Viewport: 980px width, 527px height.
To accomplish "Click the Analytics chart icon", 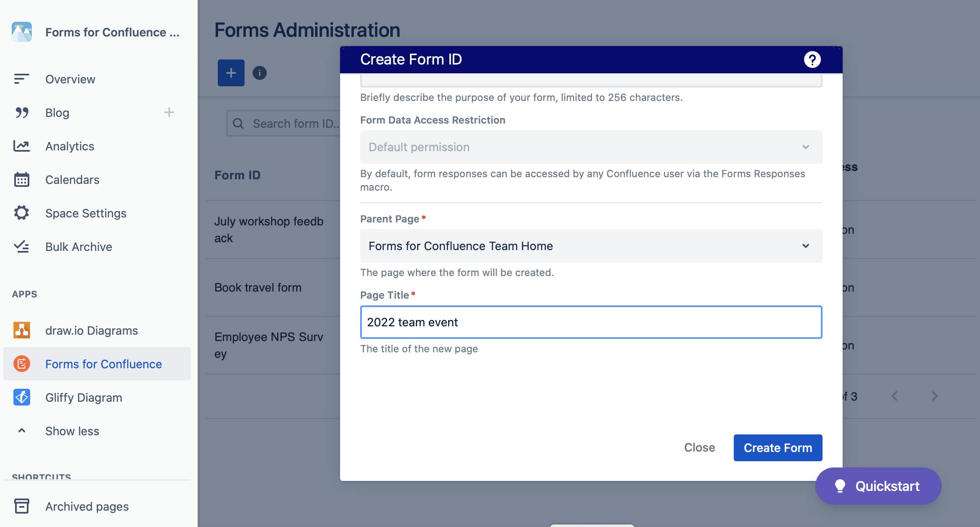I will click(21, 146).
